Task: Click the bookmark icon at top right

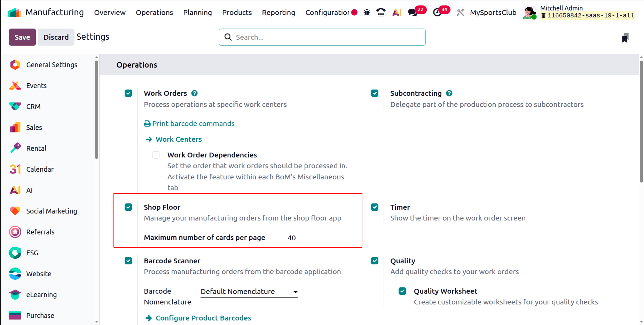Action: coord(625,38)
